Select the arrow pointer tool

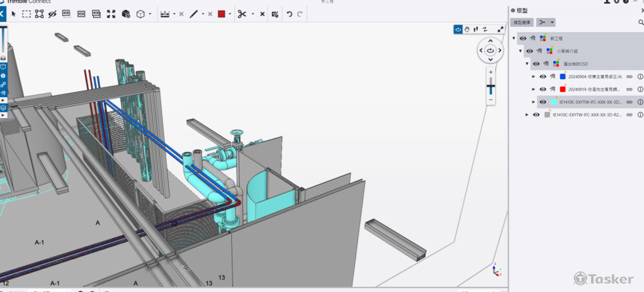[14, 14]
